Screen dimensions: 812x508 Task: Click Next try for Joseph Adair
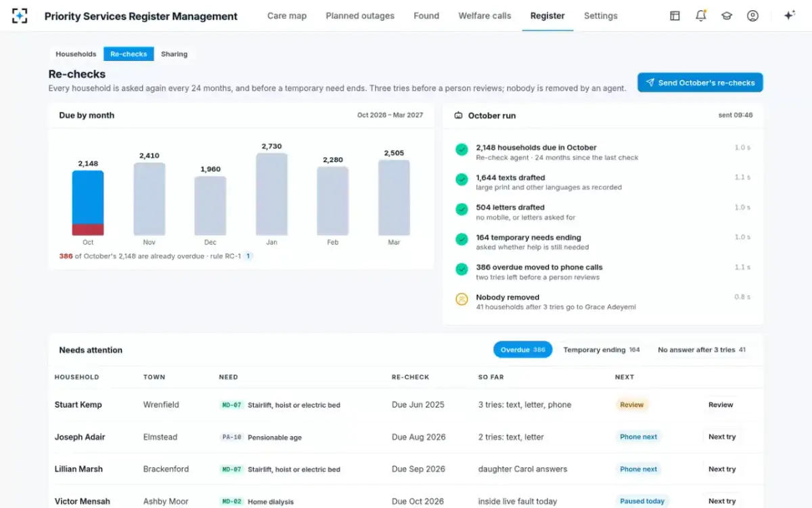[722, 437]
